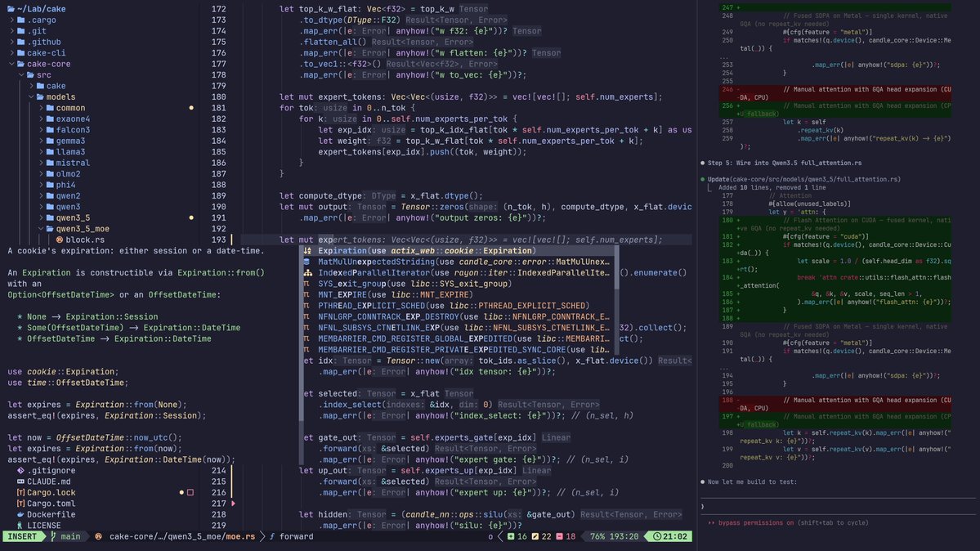Image resolution: width=980 pixels, height=551 pixels.
Task: Click the Rust file icon beside block.rs
Action: [60, 240]
